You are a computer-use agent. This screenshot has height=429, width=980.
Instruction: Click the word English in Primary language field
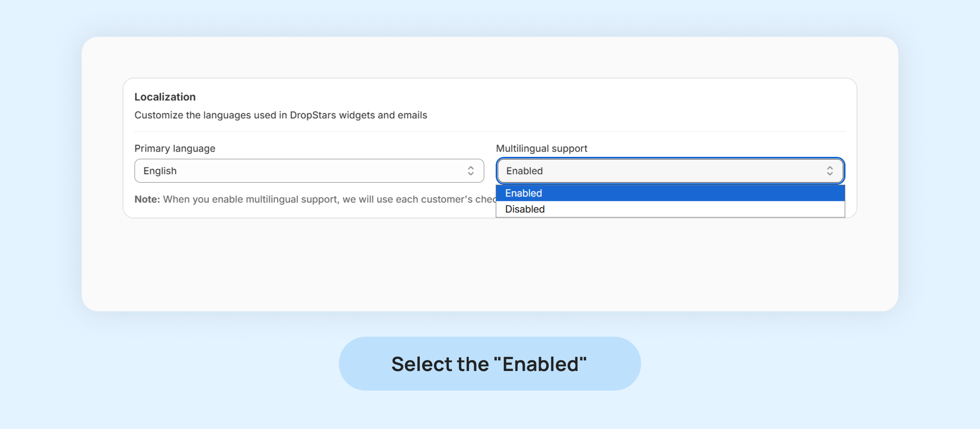pyautogui.click(x=160, y=171)
